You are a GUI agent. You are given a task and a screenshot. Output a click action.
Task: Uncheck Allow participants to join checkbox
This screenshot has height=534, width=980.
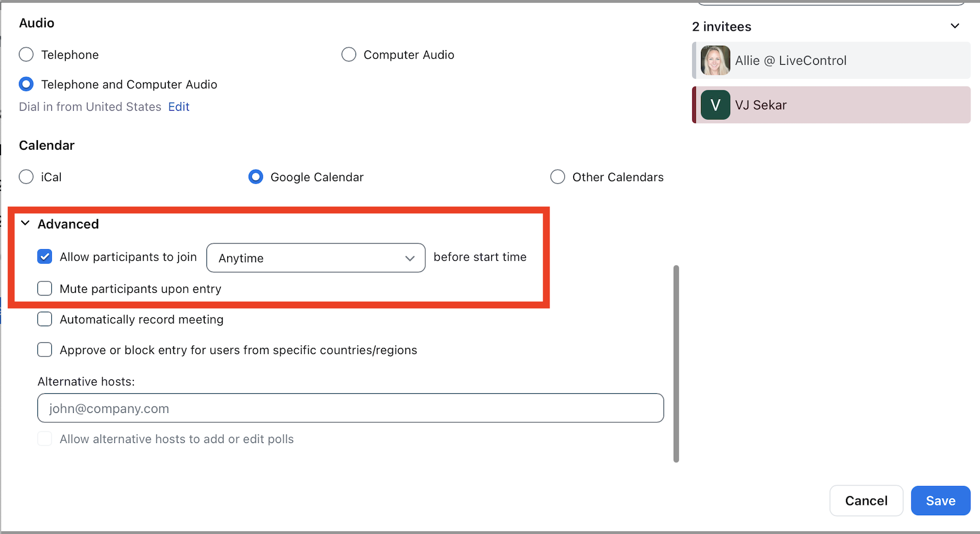45,257
